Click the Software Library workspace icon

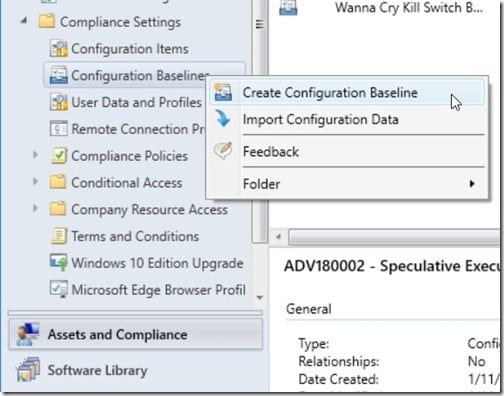click(28, 370)
